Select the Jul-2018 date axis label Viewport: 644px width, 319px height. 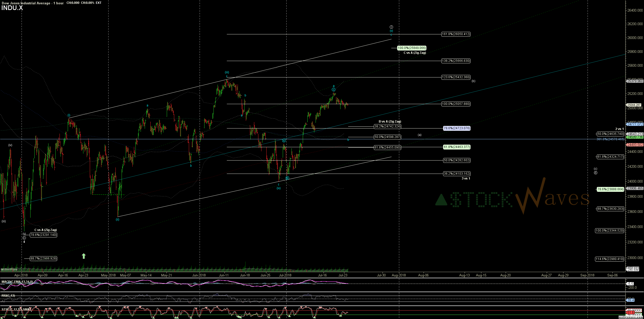[x=285, y=275]
